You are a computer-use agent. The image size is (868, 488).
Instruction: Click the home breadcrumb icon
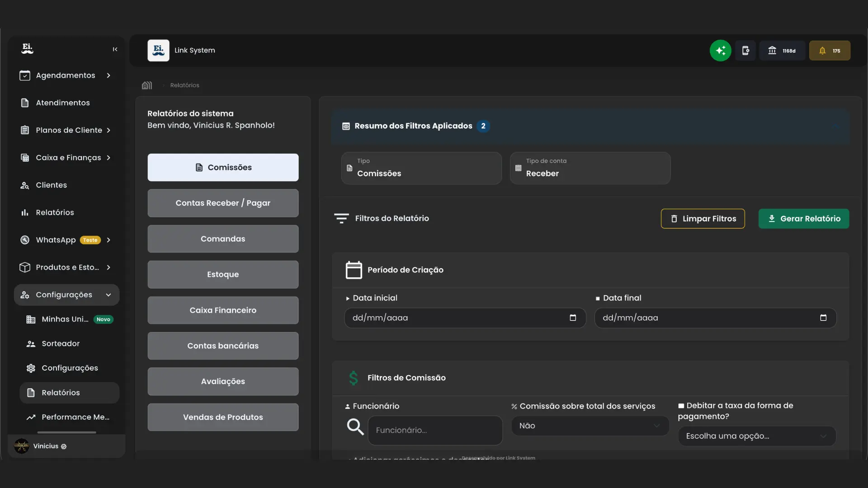tap(146, 85)
